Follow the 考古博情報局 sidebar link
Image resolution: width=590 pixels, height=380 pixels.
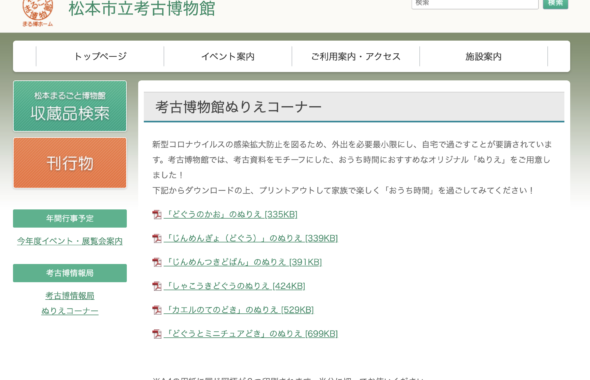[70, 296]
